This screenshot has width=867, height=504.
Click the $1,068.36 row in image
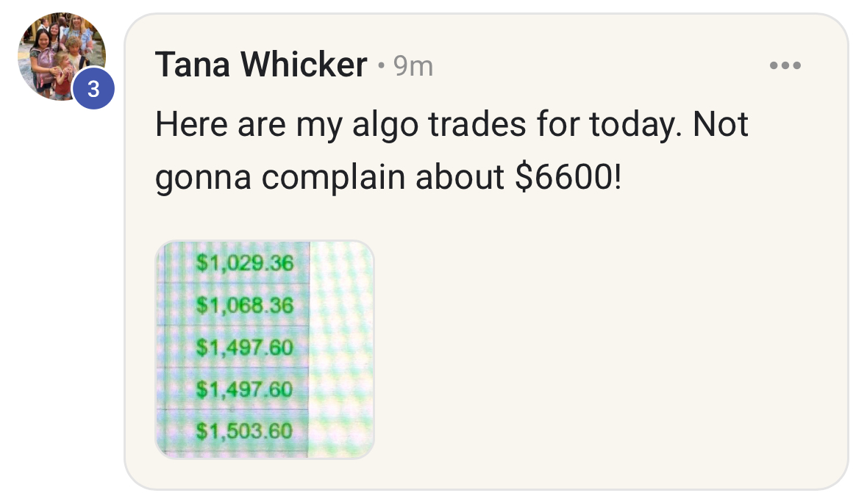pyautogui.click(x=244, y=305)
